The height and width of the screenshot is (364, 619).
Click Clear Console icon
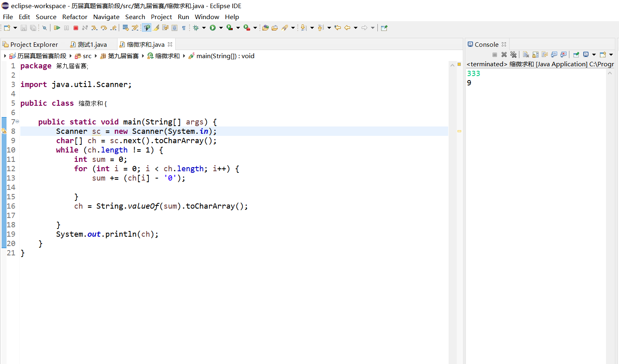tap(526, 54)
